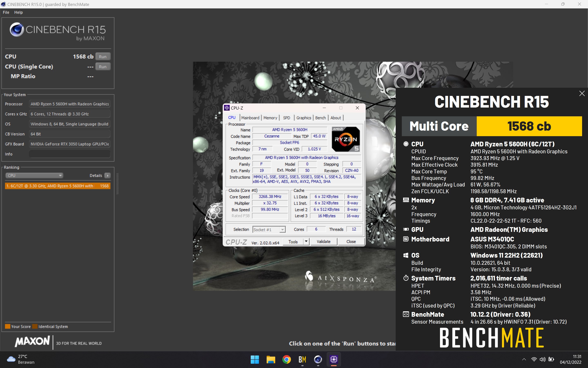
Task: Open the File menu in Cinebench
Action: pyautogui.click(x=6, y=12)
